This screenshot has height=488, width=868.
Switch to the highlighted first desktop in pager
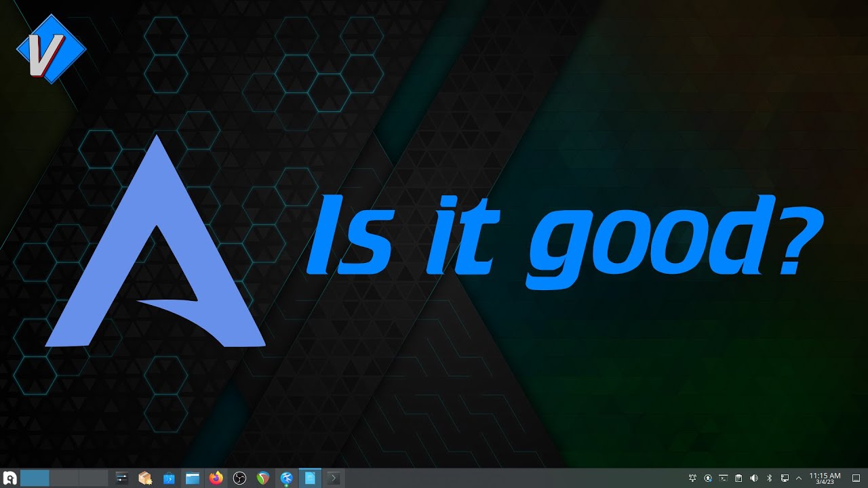tap(35, 479)
